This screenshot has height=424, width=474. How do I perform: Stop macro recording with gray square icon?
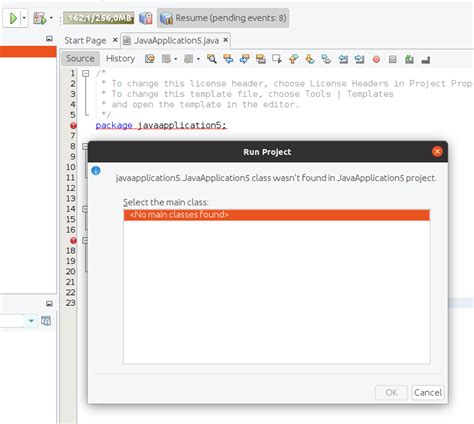pyautogui.click(x=393, y=59)
